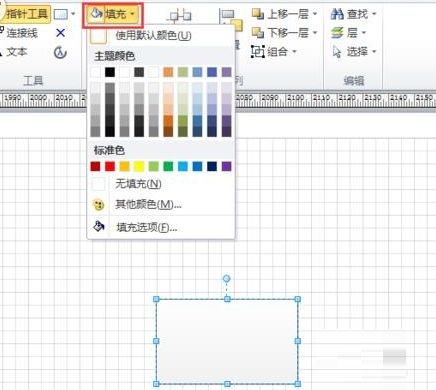436x390 pixels.
Task: Pick the orange theme color swatch
Action: [168, 72]
